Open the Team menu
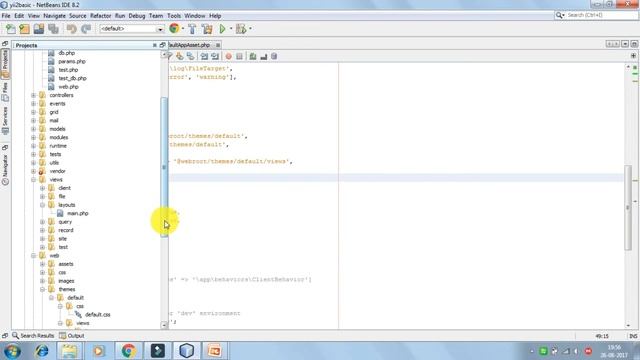Image resolution: width=640 pixels, height=360 pixels. coord(156,16)
